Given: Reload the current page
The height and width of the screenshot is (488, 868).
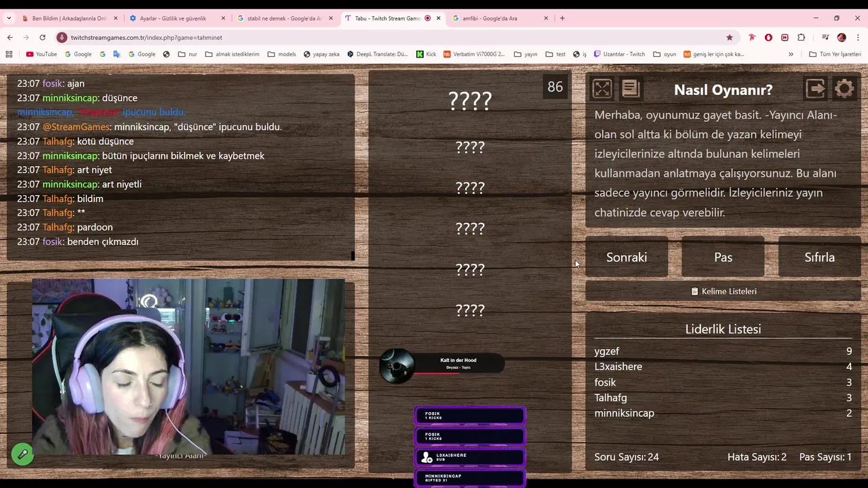Looking at the screenshot, I should coord(42,37).
